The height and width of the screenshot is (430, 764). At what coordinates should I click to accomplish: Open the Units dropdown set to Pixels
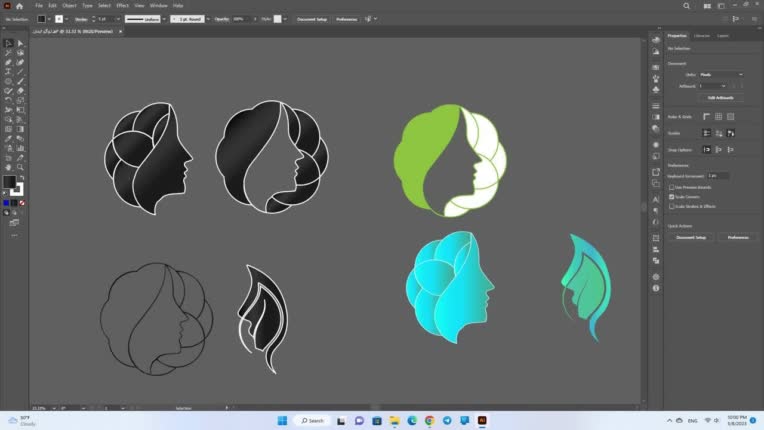[721, 75]
